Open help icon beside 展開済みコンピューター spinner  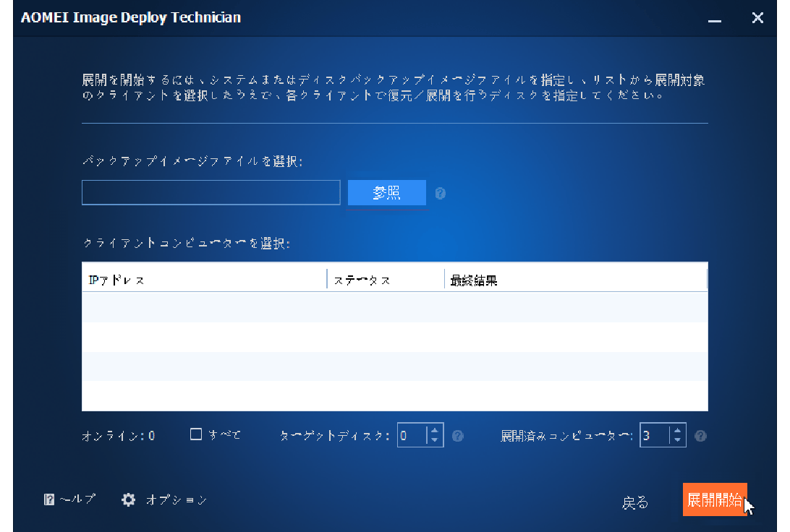pyautogui.click(x=700, y=436)
